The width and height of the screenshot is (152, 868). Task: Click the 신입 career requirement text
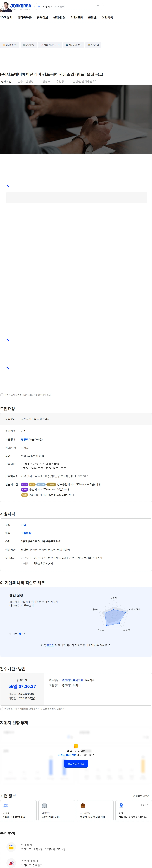click(24, 525)
